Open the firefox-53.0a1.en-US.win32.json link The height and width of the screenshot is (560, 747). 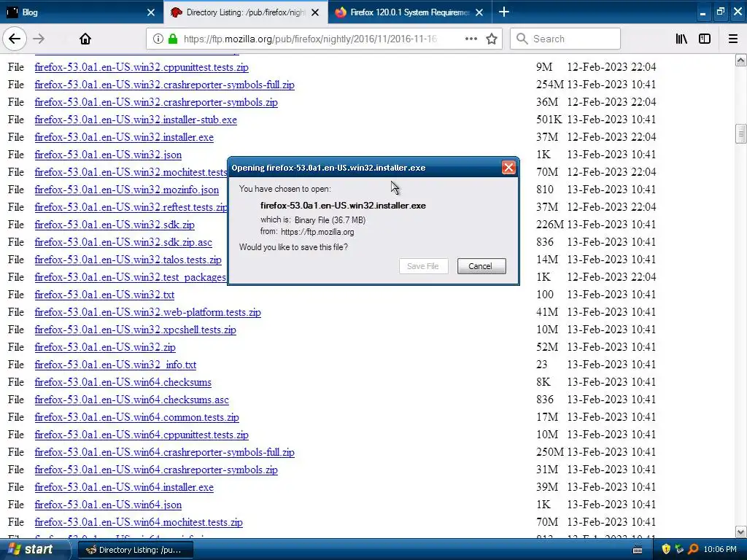click(x=108, y=155)
